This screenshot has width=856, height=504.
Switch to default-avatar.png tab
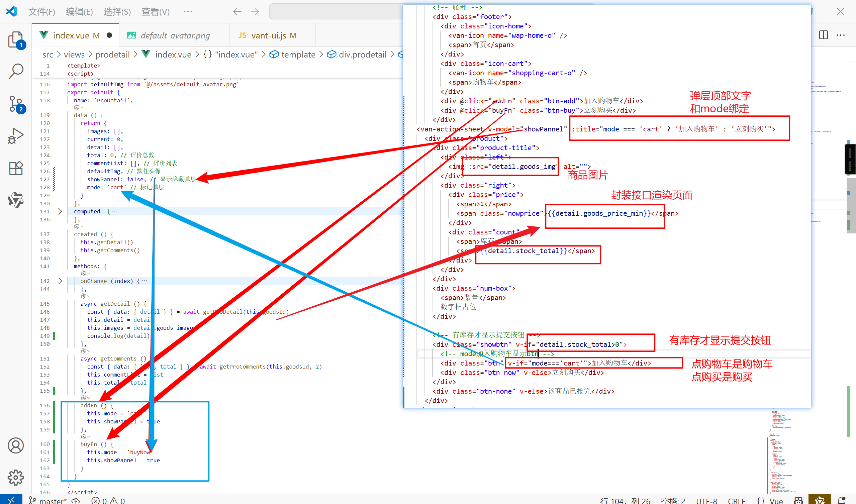pyautogui.click(x=175, y=35)
